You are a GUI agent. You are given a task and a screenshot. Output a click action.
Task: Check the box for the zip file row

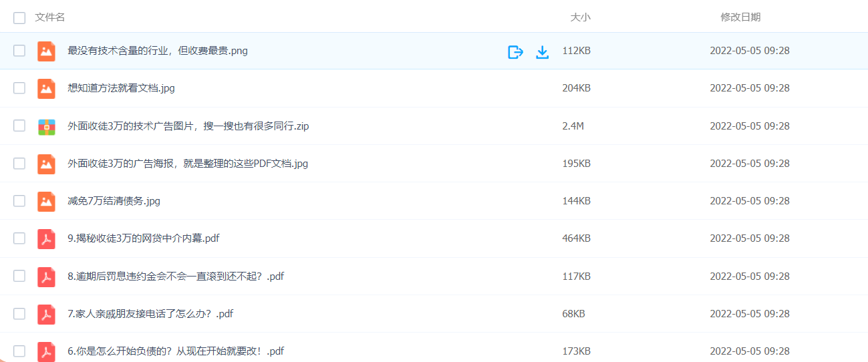tap(19, 126)
